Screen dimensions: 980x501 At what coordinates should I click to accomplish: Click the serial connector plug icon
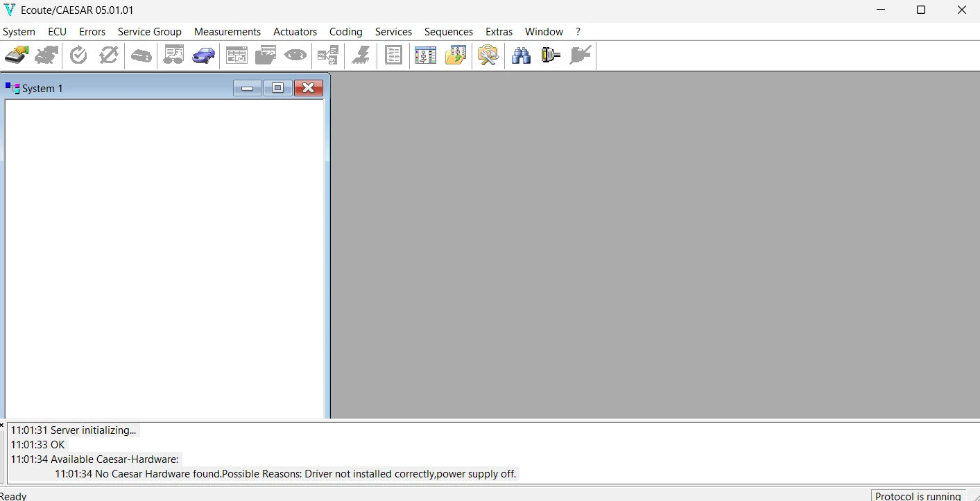click(x=551, y=55)
